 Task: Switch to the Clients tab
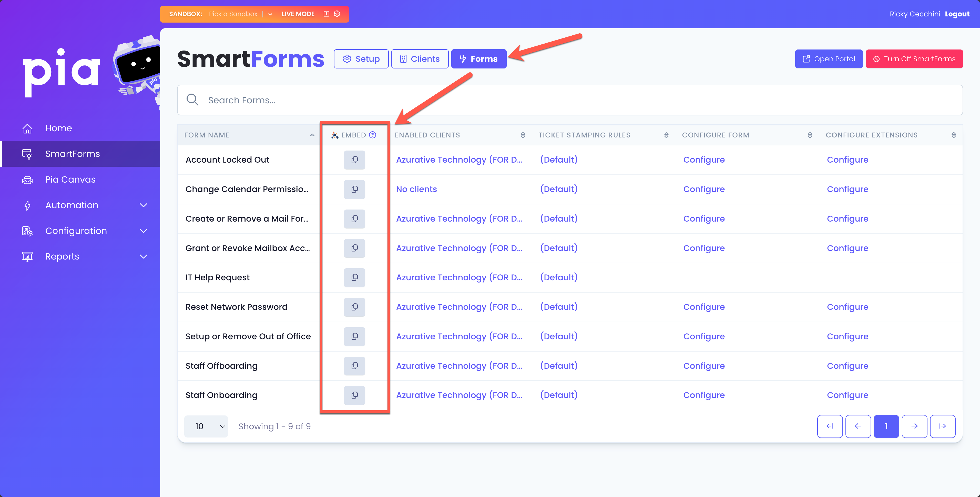click(420, 59)
